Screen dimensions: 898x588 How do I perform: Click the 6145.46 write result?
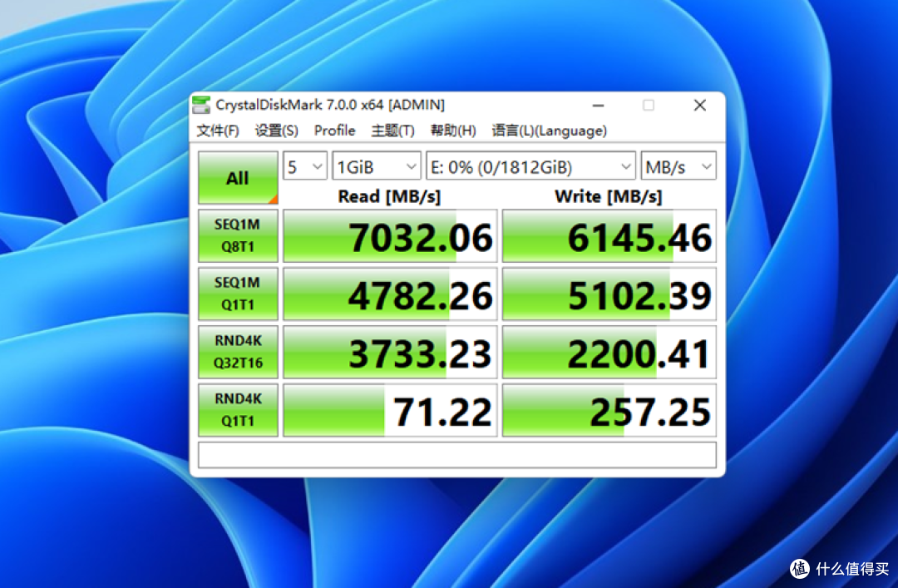coord(609,236)
